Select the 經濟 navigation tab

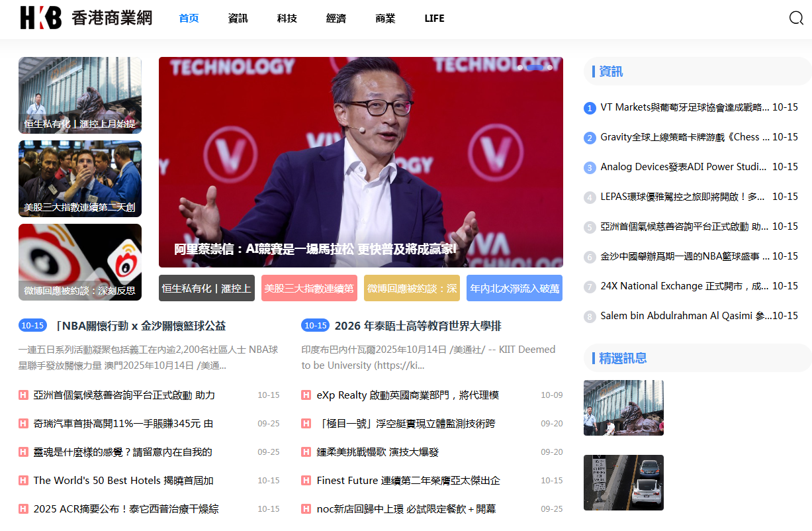pos(336,19)
